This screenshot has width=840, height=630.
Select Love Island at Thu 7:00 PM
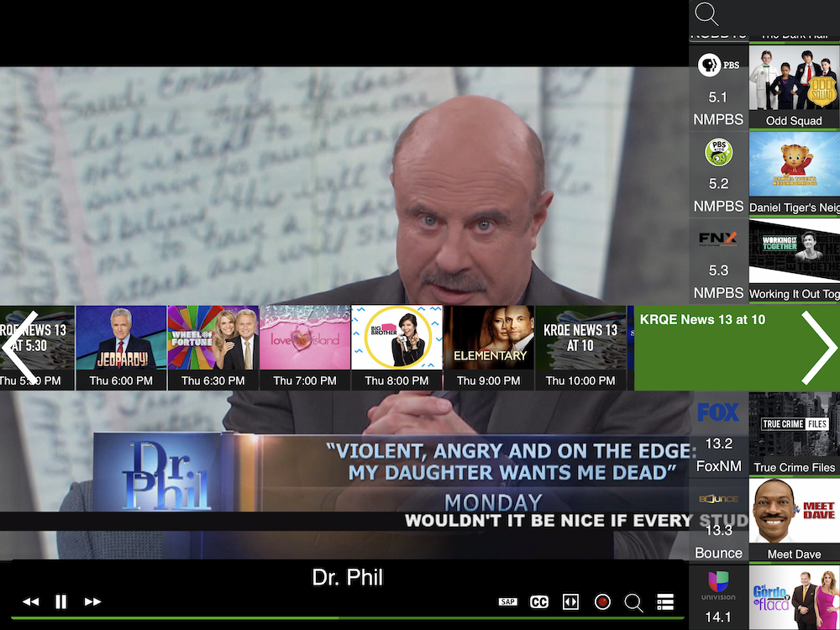click(305, 348)
